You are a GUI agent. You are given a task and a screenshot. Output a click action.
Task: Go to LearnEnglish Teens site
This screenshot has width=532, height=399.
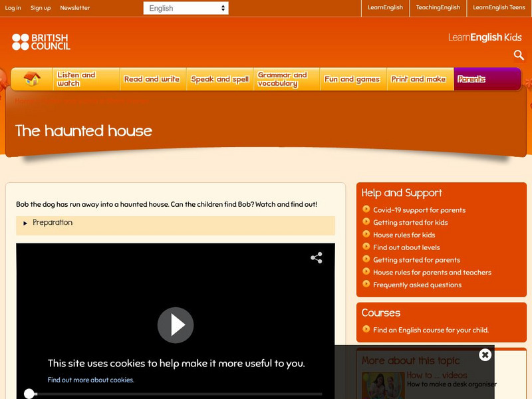pyautogui.click(x=499, y=7)
